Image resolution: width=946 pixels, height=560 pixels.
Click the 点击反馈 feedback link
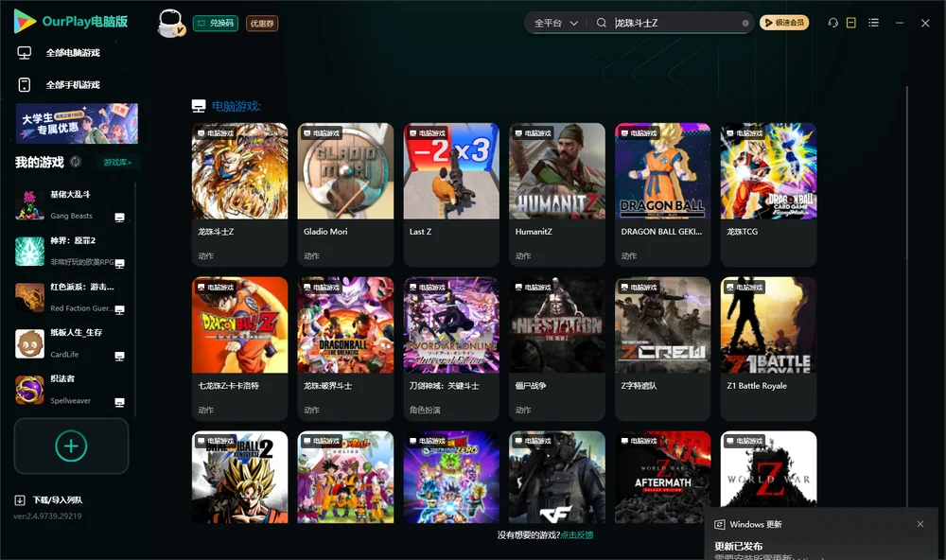click(x=577, y=535)
